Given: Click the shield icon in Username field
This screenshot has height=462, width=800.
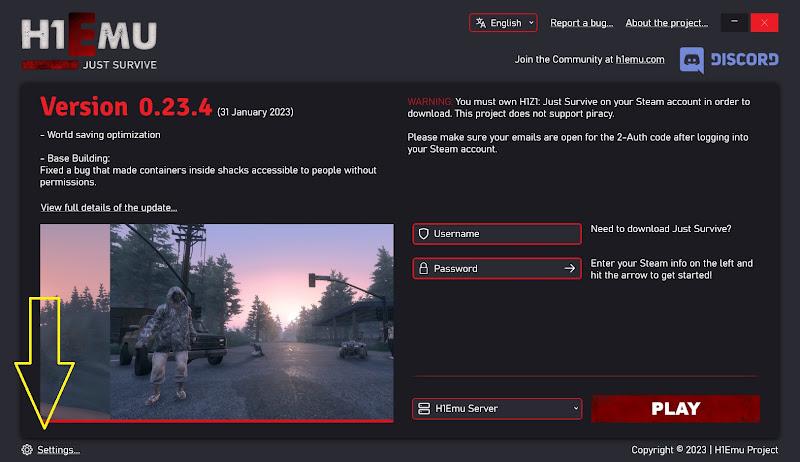Looking at the screenshot, I should (423, 234).
